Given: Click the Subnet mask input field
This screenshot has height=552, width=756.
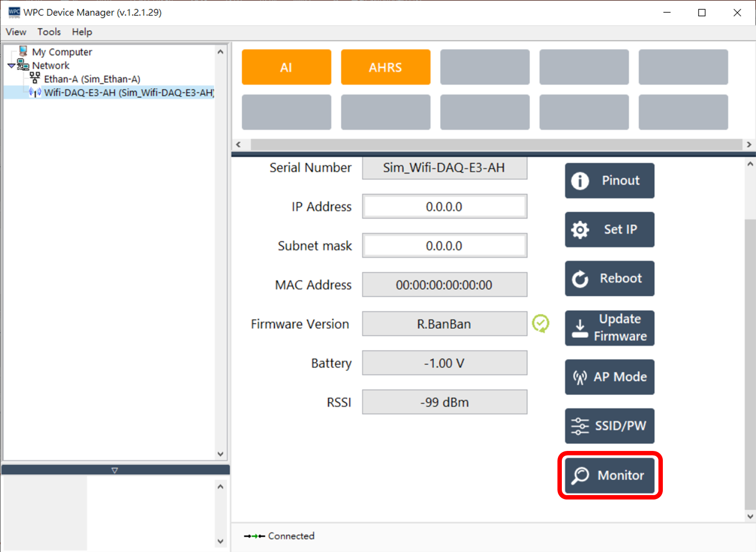Looking at the screenshot, I should pyautogui.click(x=444, y=246).
